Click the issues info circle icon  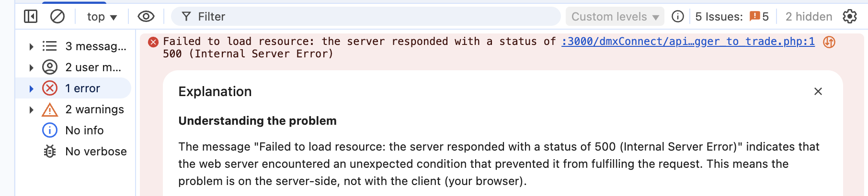point(677,17)
